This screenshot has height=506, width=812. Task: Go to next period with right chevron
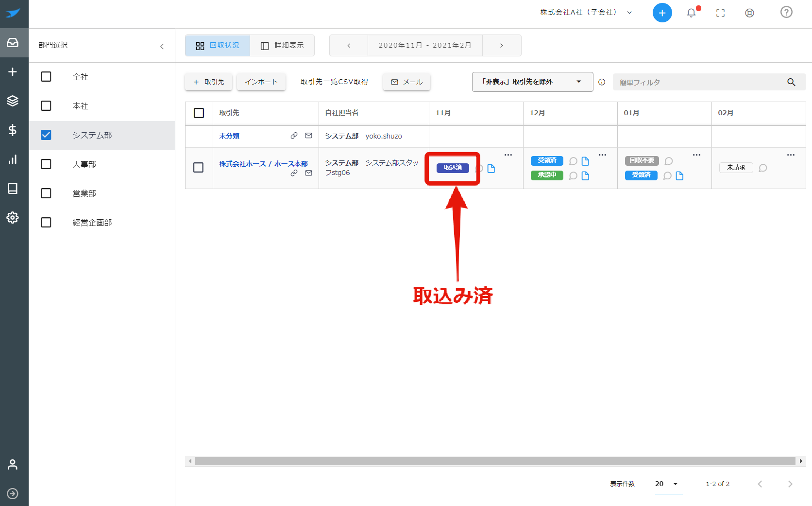point(502,46)
